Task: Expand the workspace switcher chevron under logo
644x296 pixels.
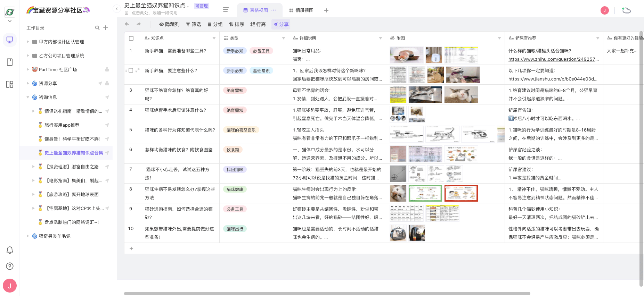Action: pos(10,21)
